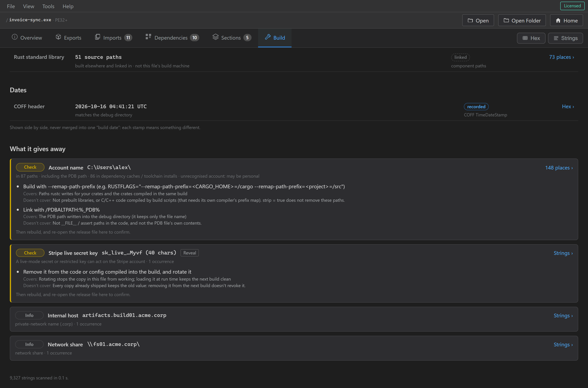Click the Licensed badge
Screen dimensions: 588x388
click(x=572, y=6)
